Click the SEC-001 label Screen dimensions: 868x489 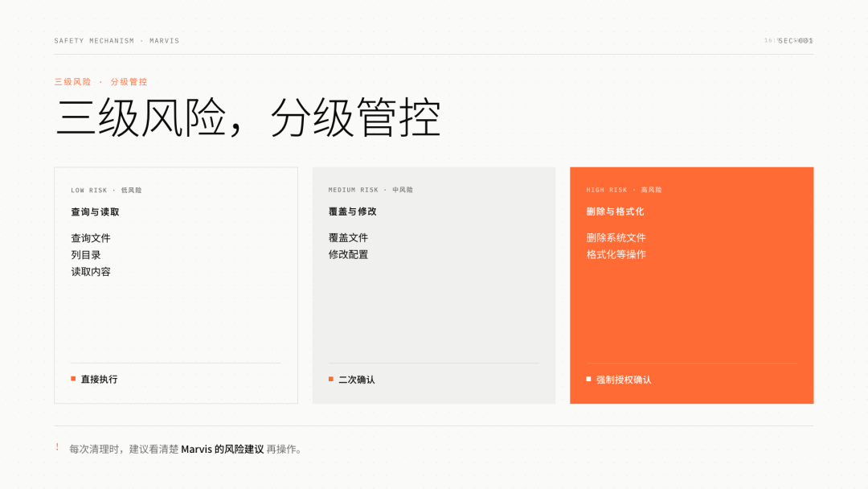pyautogui.click(x=796, y=41)
